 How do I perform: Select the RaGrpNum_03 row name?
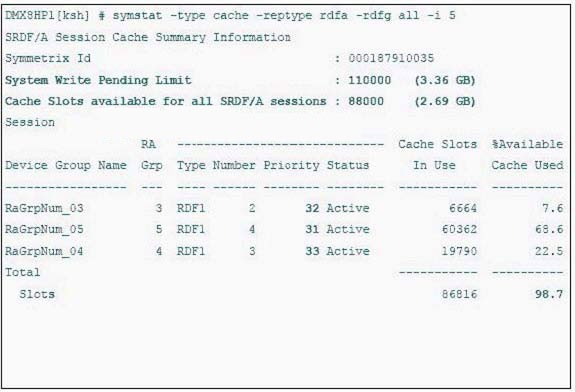44,208
